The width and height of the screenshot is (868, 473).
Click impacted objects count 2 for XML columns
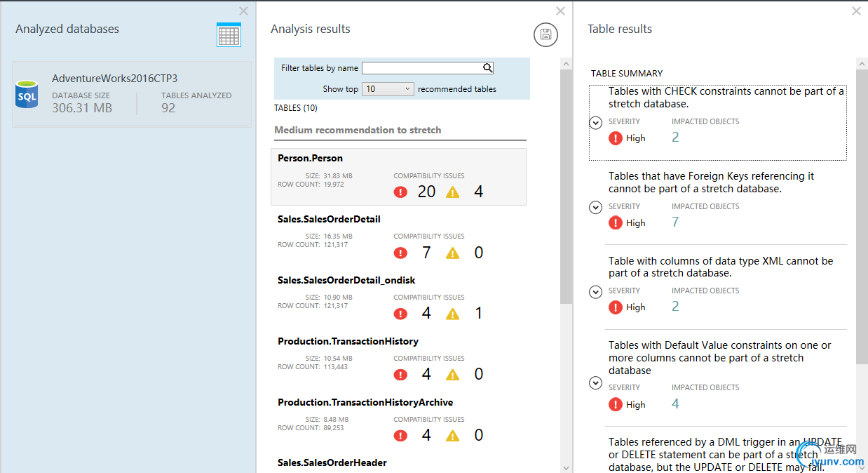coord(675,307)
